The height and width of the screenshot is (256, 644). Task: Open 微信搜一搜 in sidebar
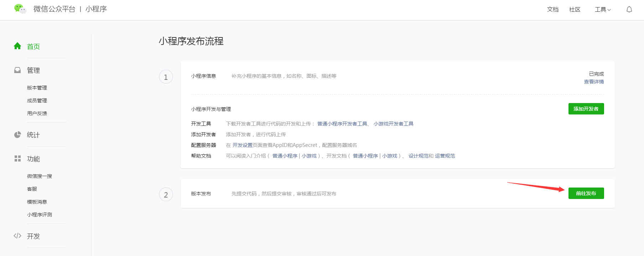click(40, 176)
